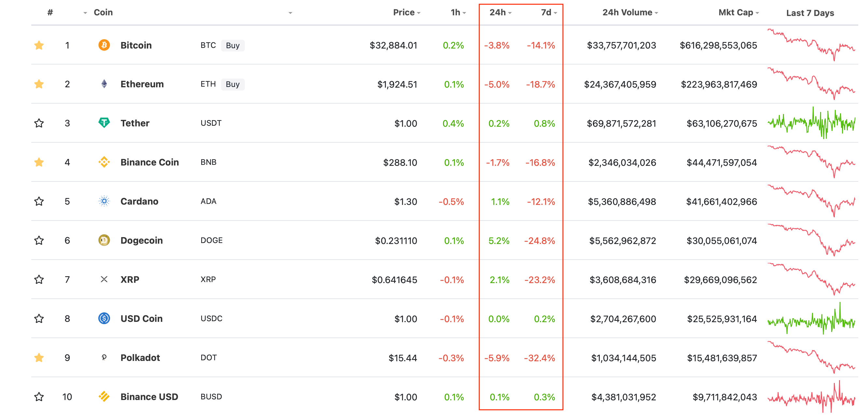Viewport: 868px width, 415px height.
Task: Click the Buy button for Bitcoin
Action: pyautogui.click(x=232, y=45)
